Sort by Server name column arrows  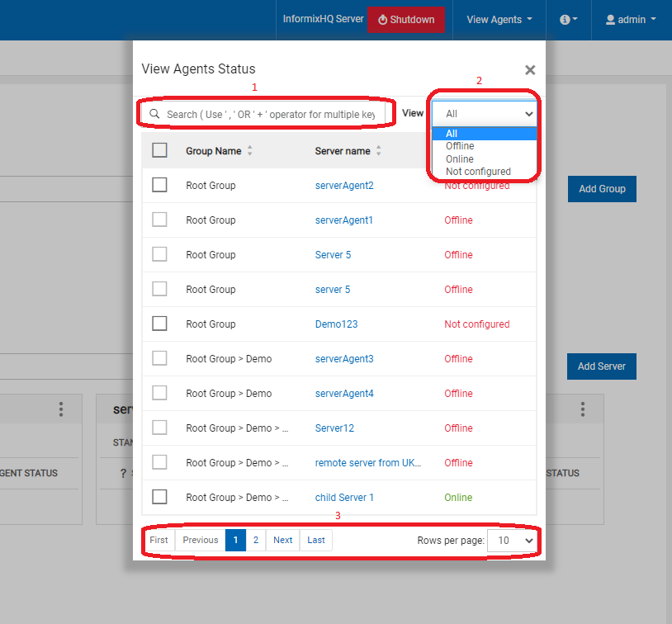tap(379, 151)
